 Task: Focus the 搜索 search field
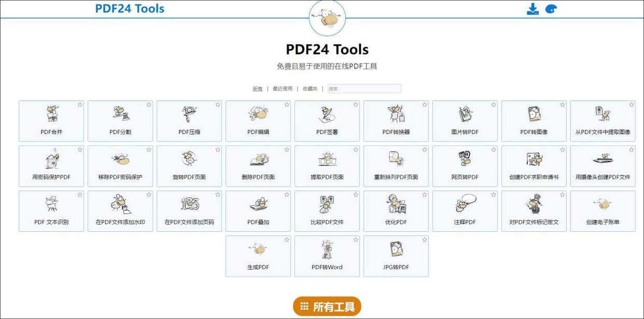[x=365, y=89]
